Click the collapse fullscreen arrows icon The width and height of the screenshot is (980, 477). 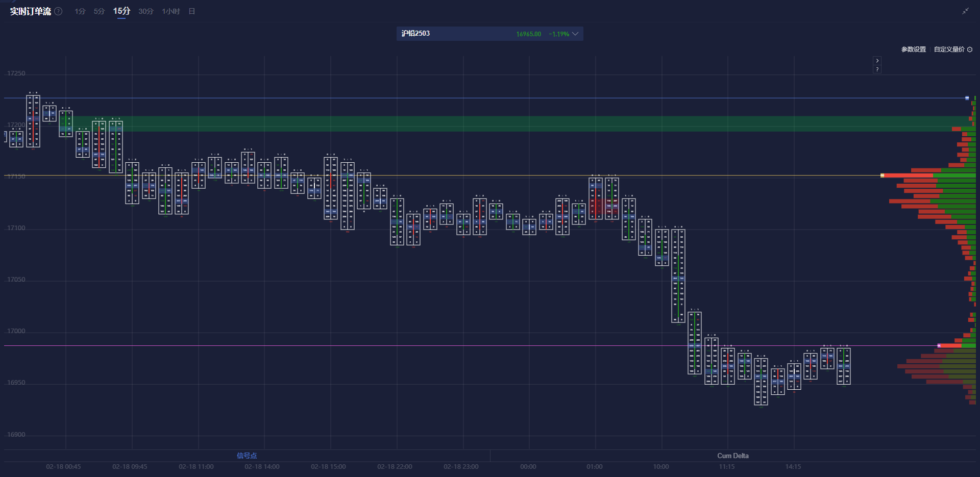[x=965, y=11]
